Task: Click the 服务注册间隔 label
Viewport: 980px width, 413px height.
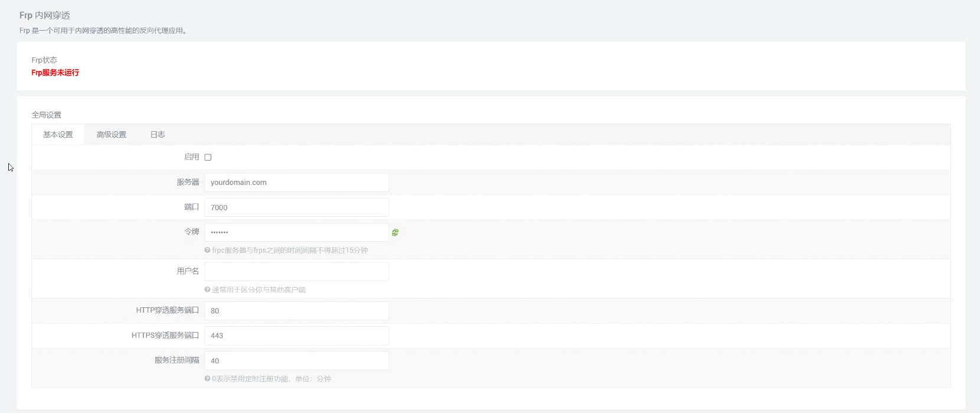Action: [177, 360]
